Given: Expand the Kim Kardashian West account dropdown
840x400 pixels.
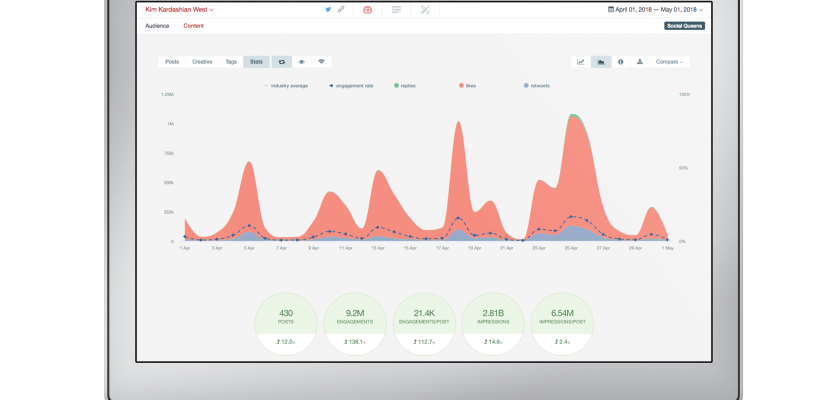Looking at the screenshot, I should [179, 9].
